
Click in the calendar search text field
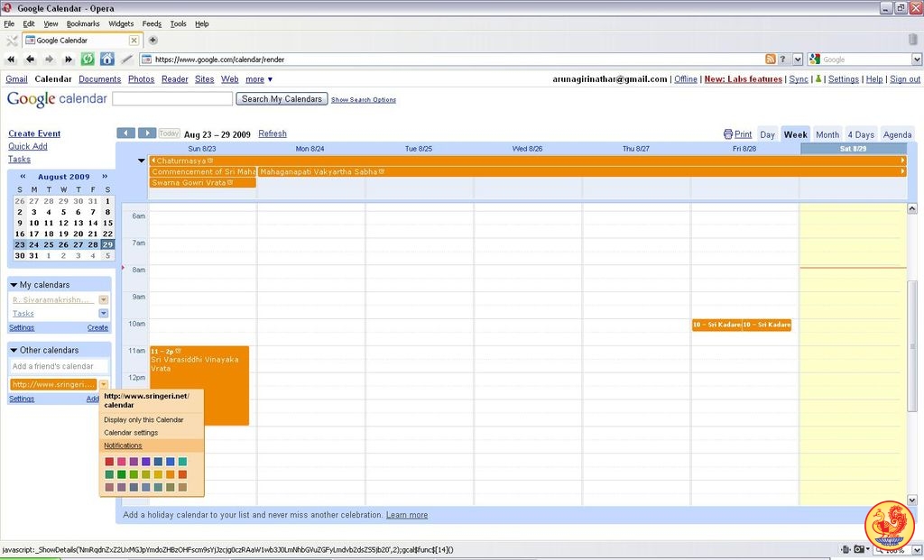point(172,99)
